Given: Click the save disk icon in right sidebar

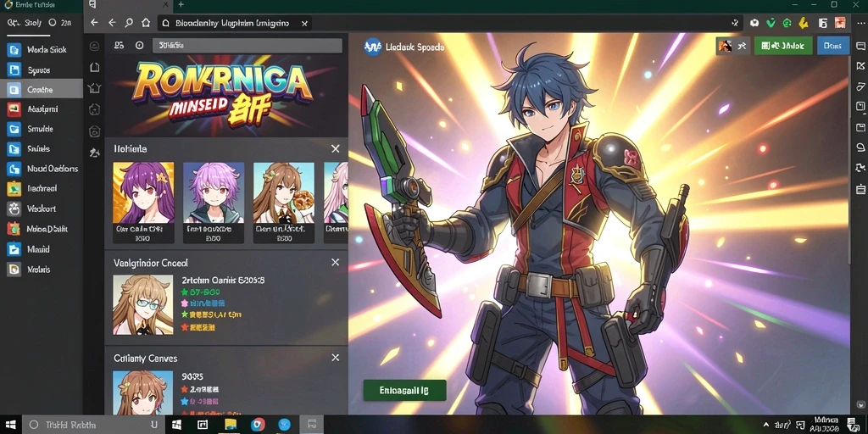Looking at the screenshot, I should coord(860,127).
